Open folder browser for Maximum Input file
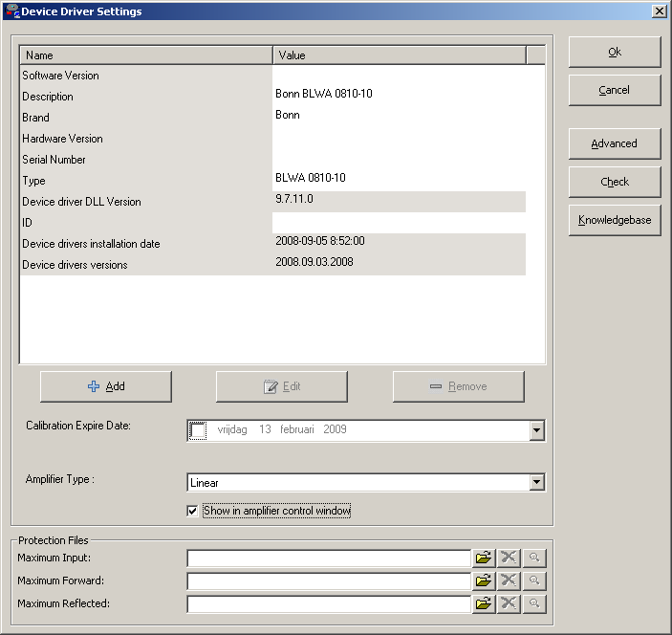The image size is (672, 635). (x=484, y=558)
